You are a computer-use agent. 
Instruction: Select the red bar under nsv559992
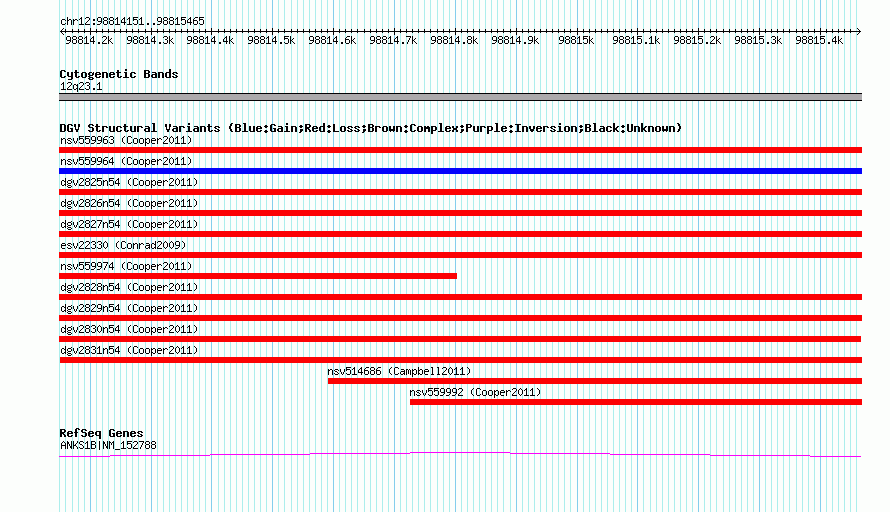[x=636, y=402]
